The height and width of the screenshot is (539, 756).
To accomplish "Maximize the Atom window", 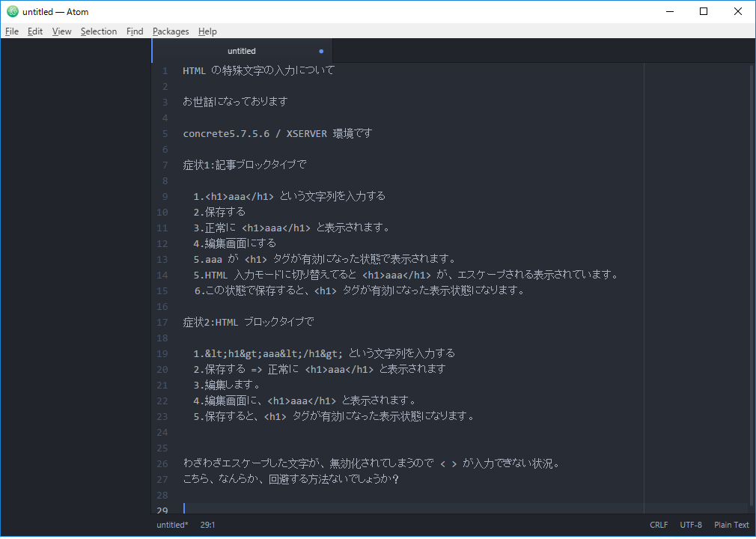I will tap(704, 11).
